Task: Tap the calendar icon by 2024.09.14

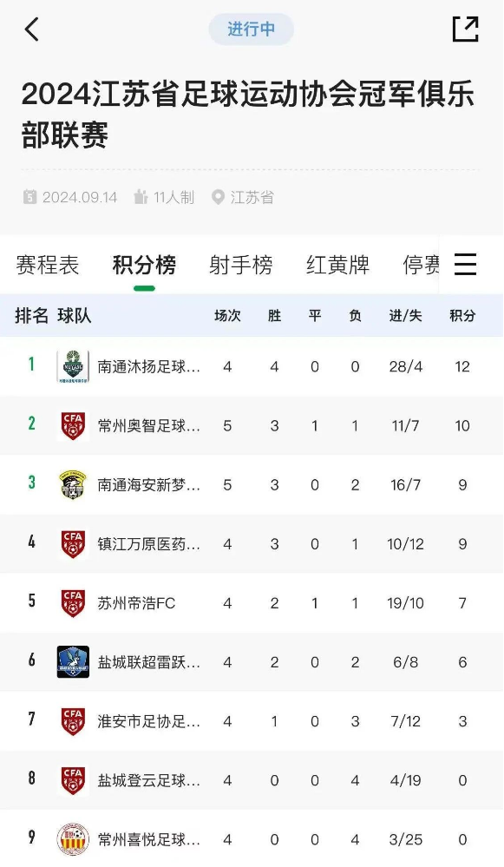Action: [29, 197]
